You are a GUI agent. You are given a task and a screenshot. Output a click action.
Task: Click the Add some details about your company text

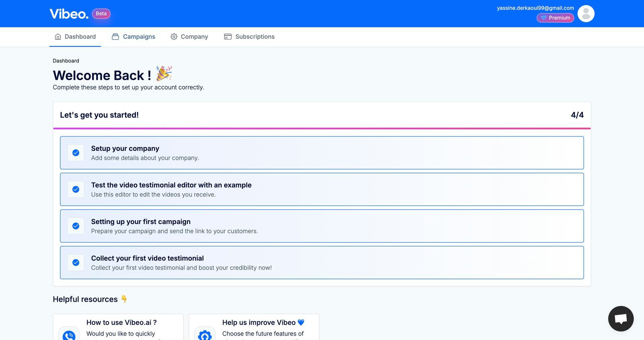point(145,158)
